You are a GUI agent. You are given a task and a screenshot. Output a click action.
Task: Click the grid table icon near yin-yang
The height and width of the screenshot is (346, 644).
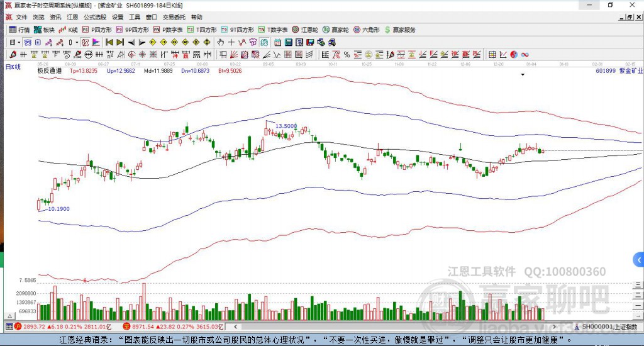point(492,55)
